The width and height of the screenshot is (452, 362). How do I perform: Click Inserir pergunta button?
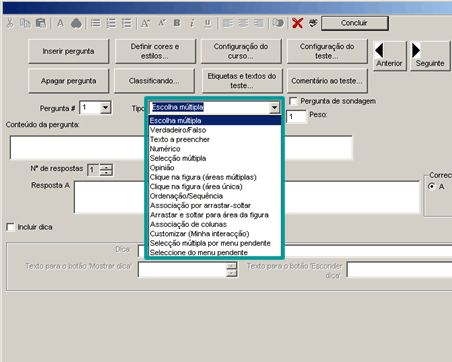click(68, 51)
